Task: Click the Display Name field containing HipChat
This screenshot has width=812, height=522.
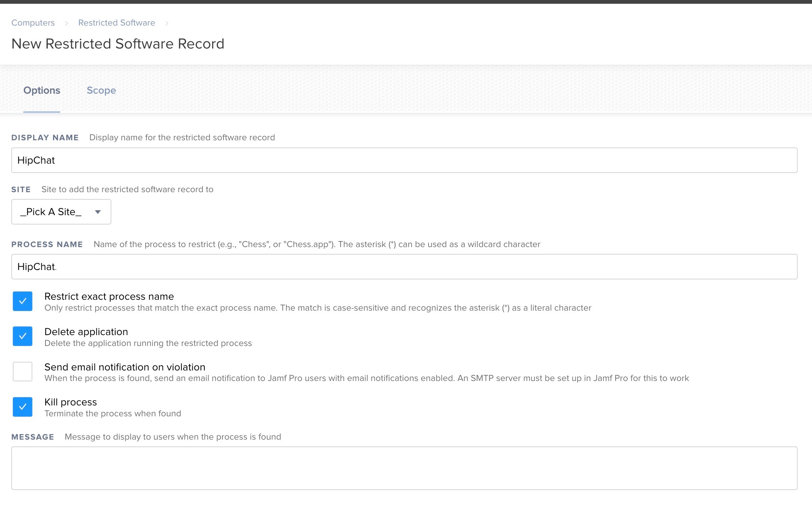Action: point(404,160)
